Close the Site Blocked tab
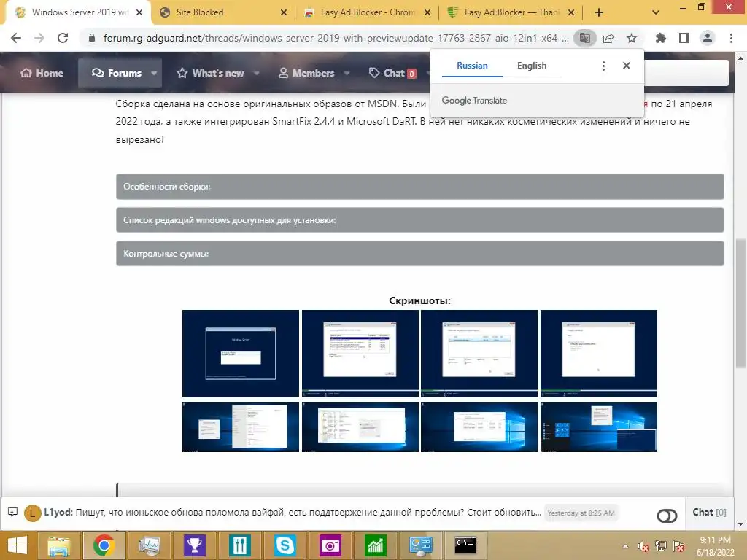This screenshot has height=560, width=747. pyautogui.click(x=284, y=12)
